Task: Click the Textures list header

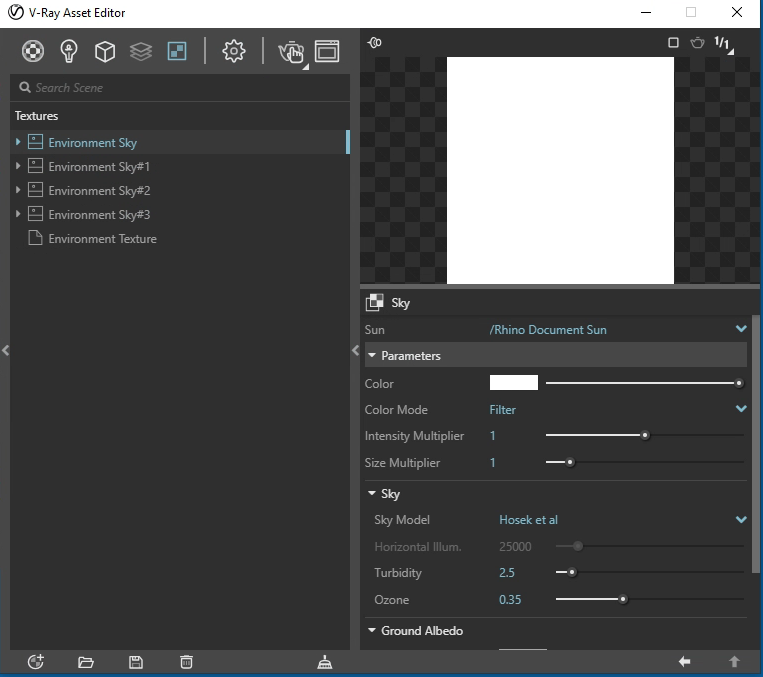Action: [36, 116]
